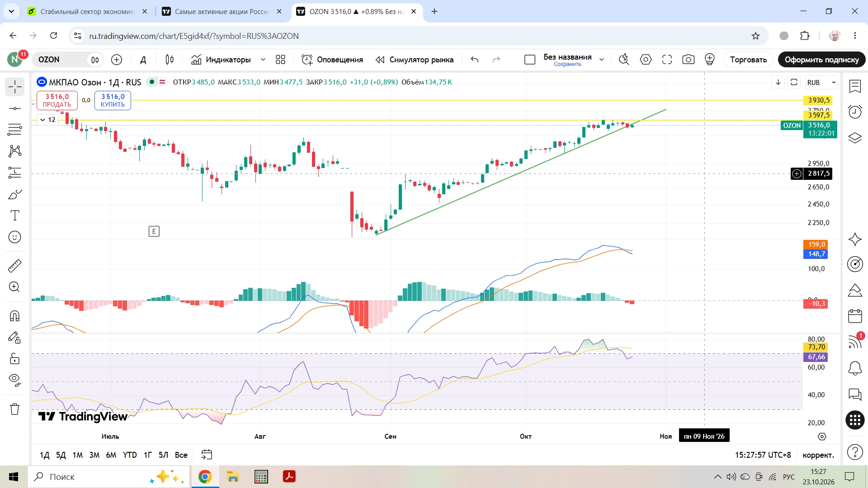
Task: Toggle stay in drawing mode
Action: (15, 338)
